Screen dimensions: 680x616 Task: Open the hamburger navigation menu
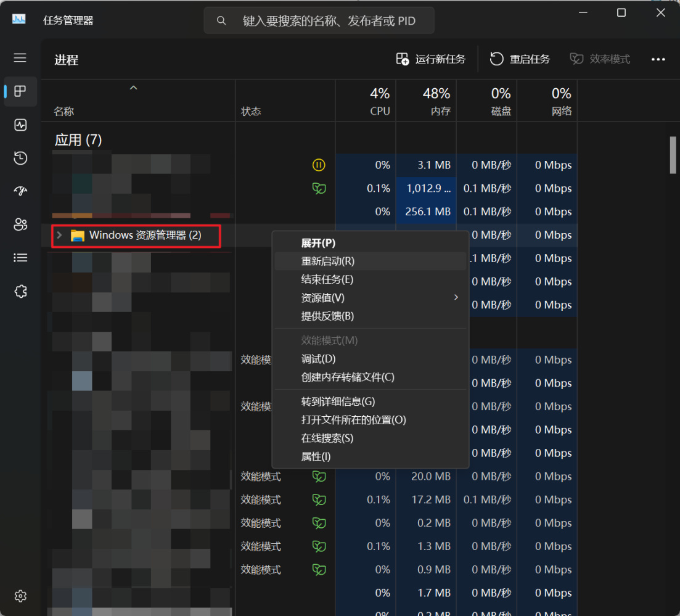20,58
